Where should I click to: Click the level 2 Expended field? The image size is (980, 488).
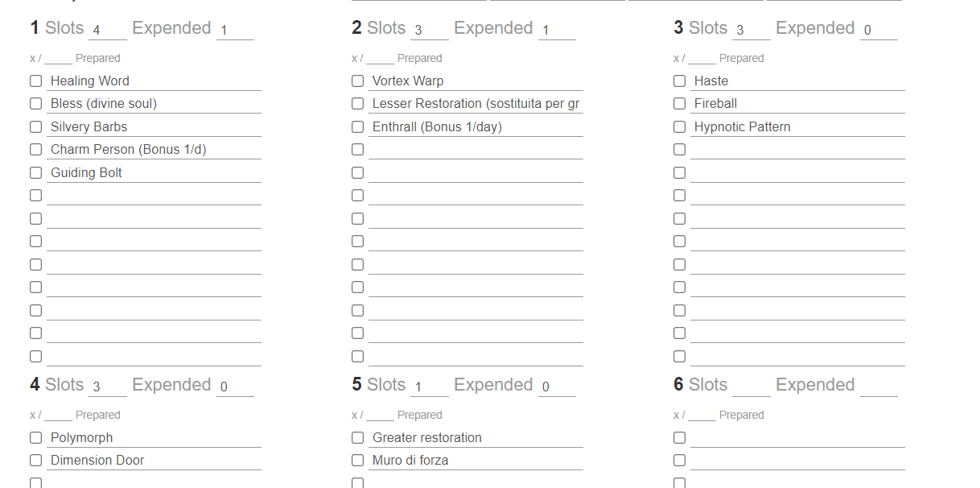pyautogui.click(x=557, y=31)
